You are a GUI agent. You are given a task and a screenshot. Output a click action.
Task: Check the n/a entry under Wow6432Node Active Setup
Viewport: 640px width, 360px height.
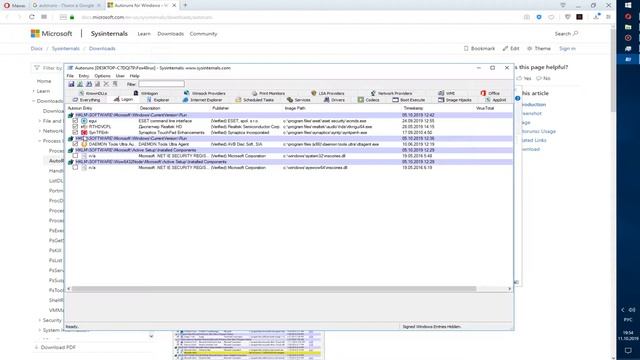pos(75,167)
